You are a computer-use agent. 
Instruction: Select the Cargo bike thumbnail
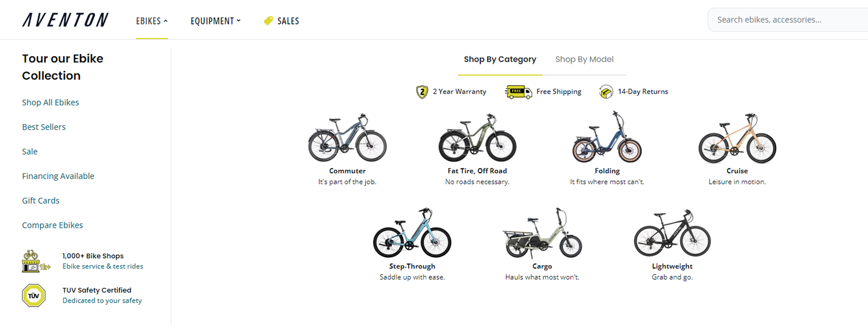[542, 234]
